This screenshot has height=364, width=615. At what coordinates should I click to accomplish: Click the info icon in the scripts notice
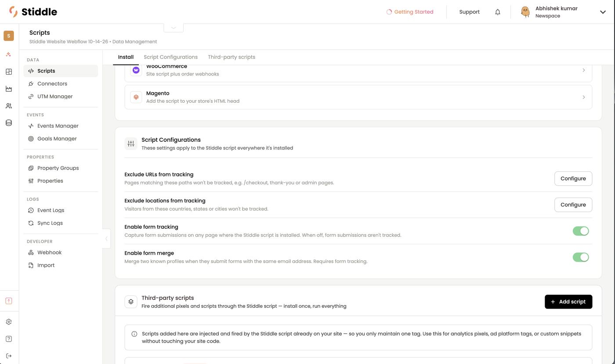(x=134, y=334)
